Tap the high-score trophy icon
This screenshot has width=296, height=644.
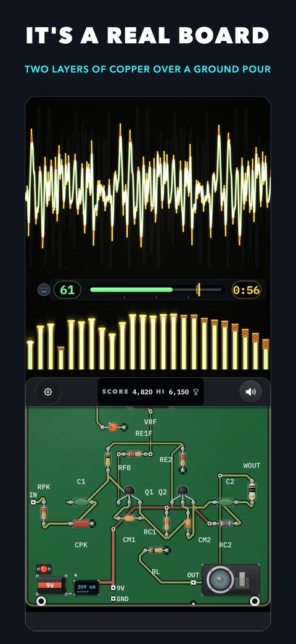(195, 392)
